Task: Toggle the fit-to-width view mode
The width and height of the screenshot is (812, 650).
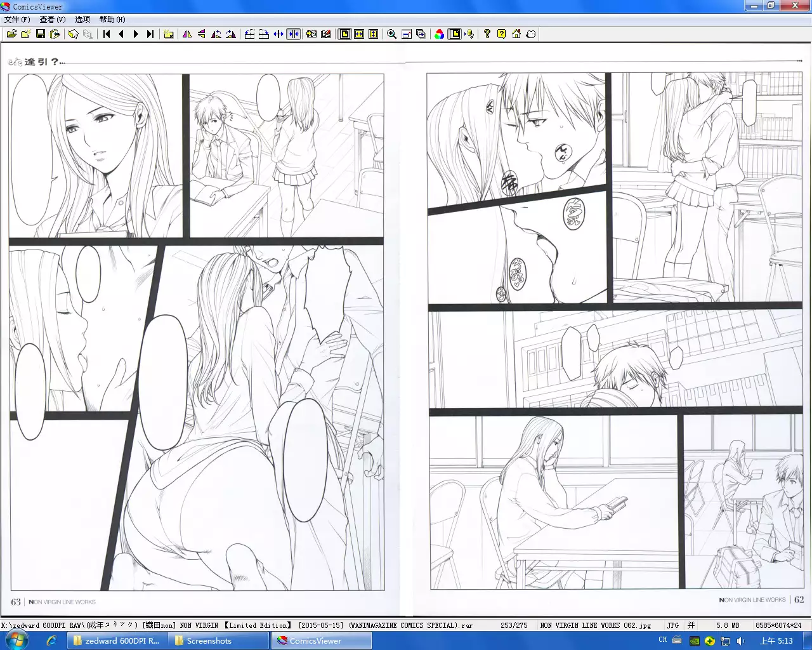Action: point(359,34)
